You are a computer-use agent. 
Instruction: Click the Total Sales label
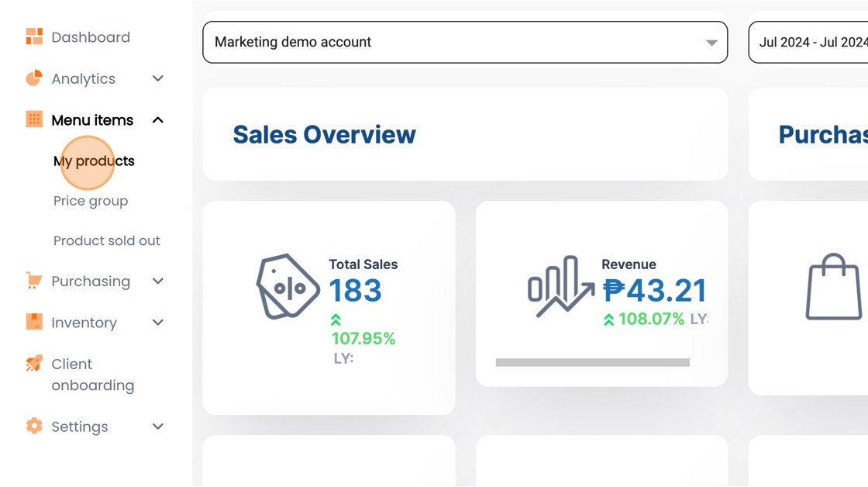[x=363, y=264]
